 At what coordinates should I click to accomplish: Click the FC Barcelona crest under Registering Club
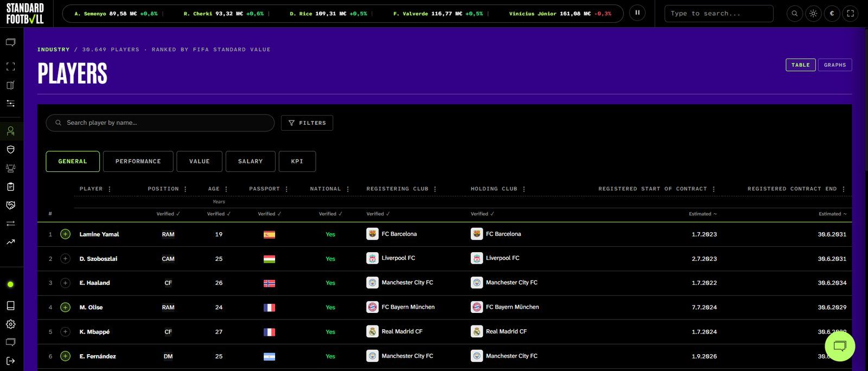pyautogui.click(x=372, y=234)
